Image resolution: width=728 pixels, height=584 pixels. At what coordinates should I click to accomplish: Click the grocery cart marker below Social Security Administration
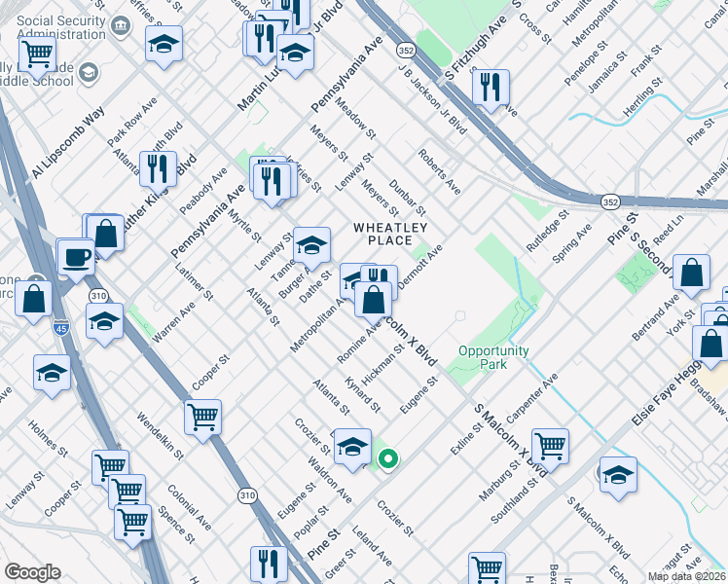click(x=38, y=55)
